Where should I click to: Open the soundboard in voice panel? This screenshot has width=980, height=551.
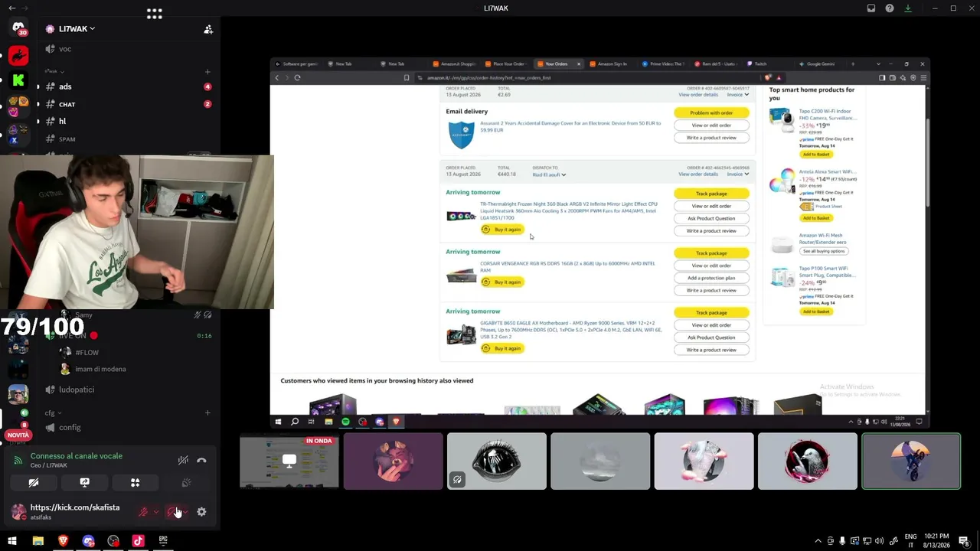pos(186,483)
